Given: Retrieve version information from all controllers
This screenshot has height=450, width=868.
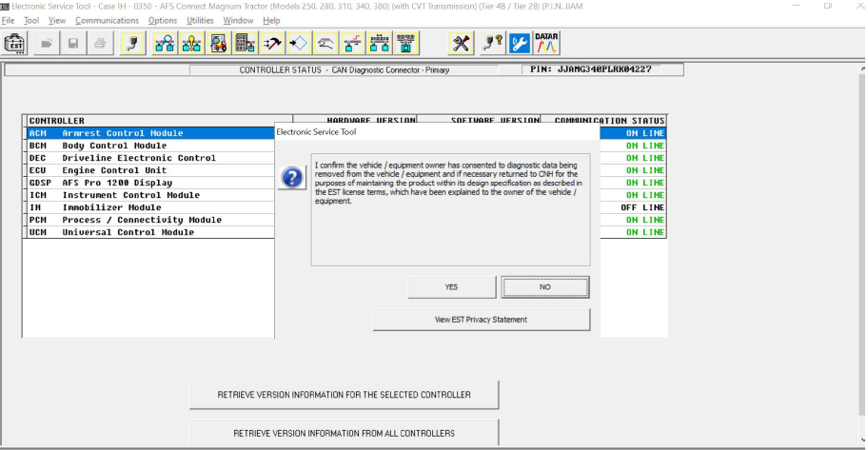Looking at the screenshot, I should 344,433.
